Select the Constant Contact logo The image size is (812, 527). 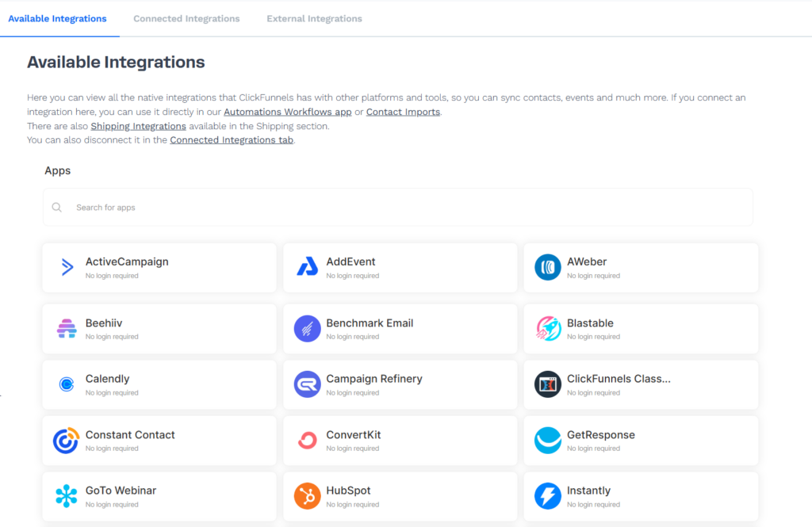67,441
